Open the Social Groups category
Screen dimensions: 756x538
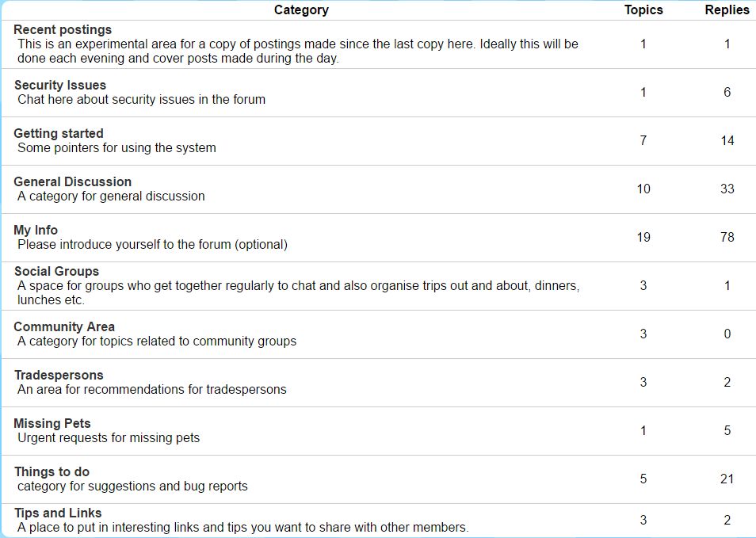(x=57, y=271)
